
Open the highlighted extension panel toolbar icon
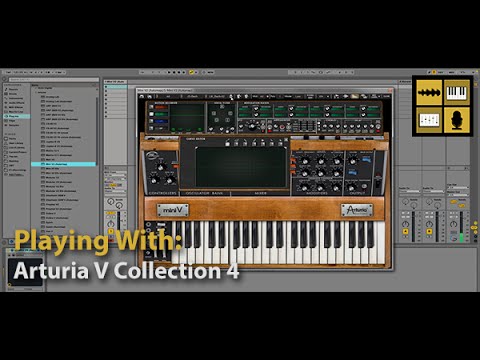[355, 96]
